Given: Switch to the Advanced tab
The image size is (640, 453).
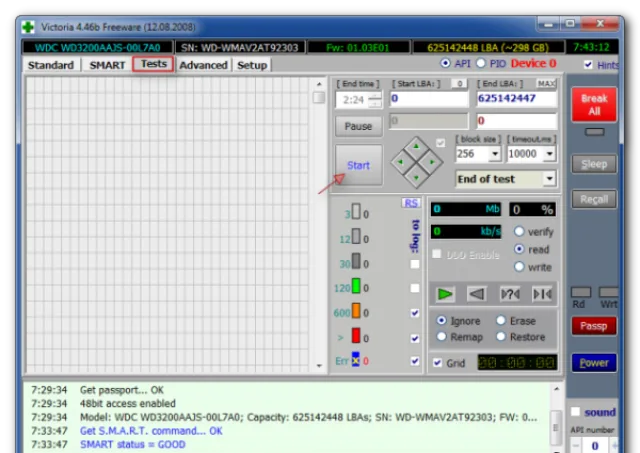Looking at the screenshot, I should (203, 65).
